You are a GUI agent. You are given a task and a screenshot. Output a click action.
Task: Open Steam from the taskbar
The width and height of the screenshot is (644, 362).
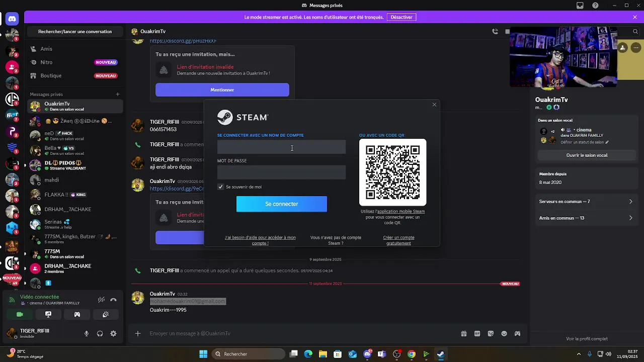click(x=441, y=354)
